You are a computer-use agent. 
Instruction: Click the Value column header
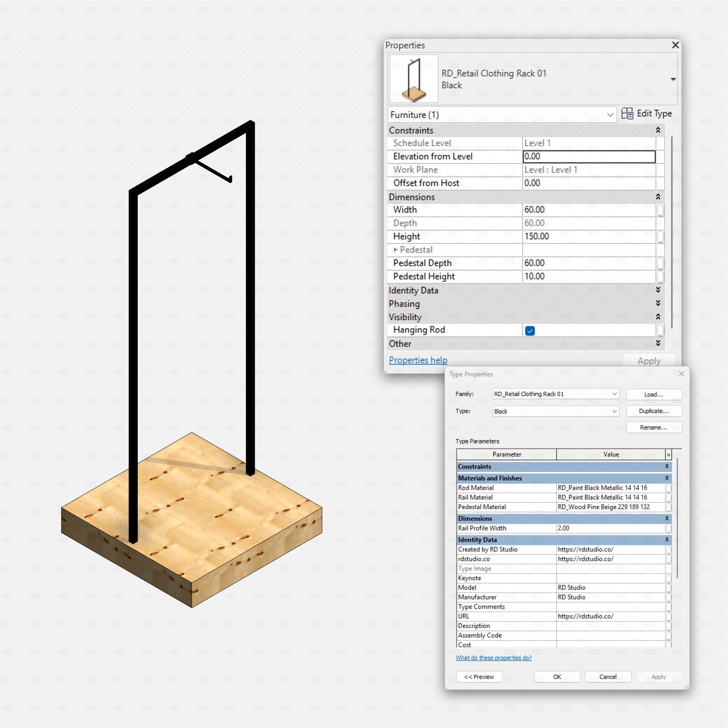tap(611, 455)
